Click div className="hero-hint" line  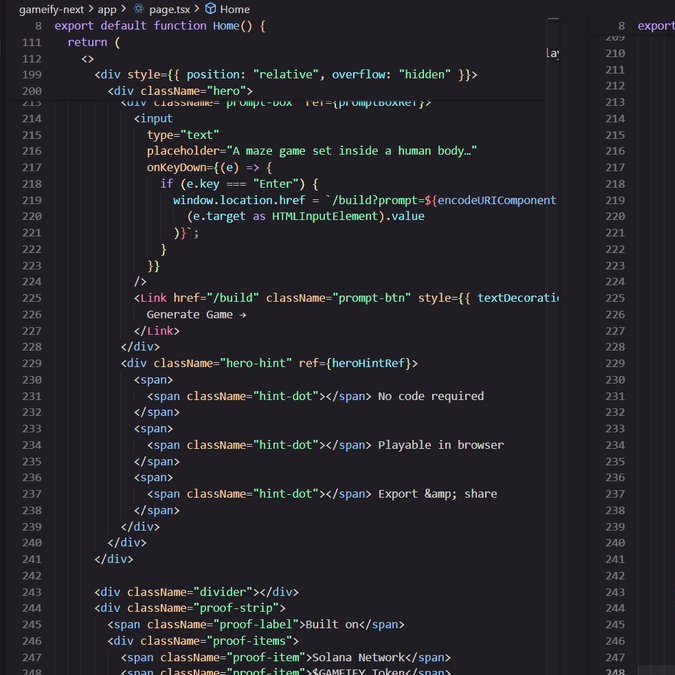pos(269,364)
